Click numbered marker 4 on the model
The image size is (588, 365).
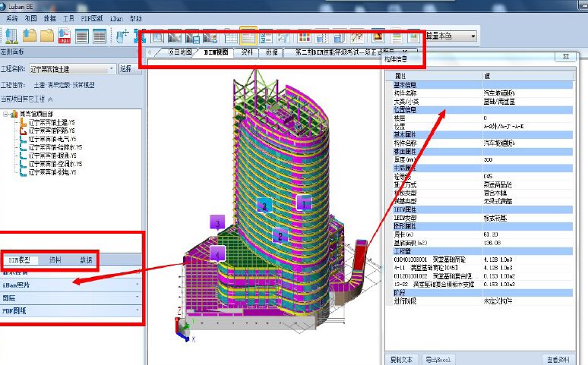point(217,253)
